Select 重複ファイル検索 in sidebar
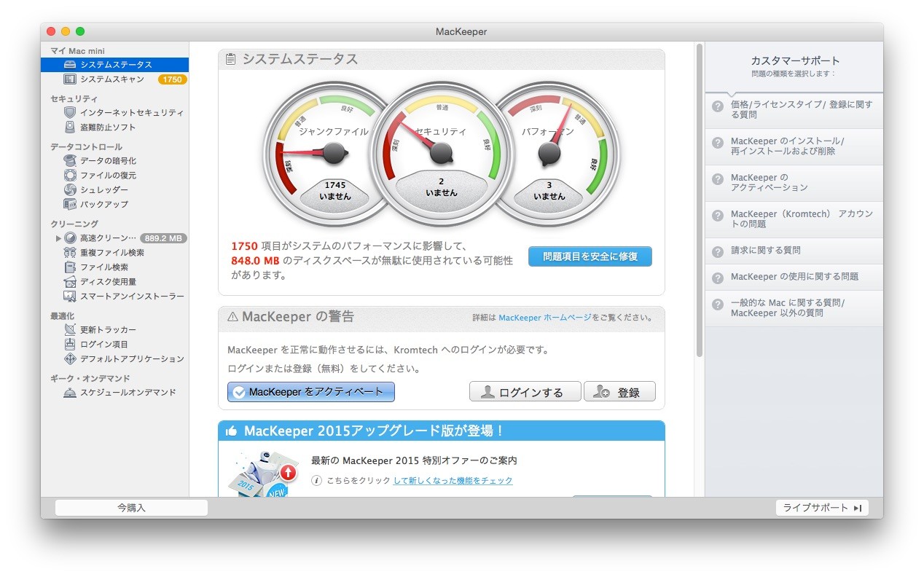The width and height of the screenshot is (924, 577). coord(114,253)
